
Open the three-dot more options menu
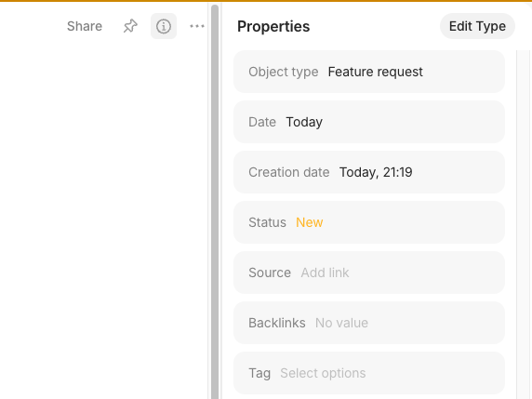click(197, 26)
